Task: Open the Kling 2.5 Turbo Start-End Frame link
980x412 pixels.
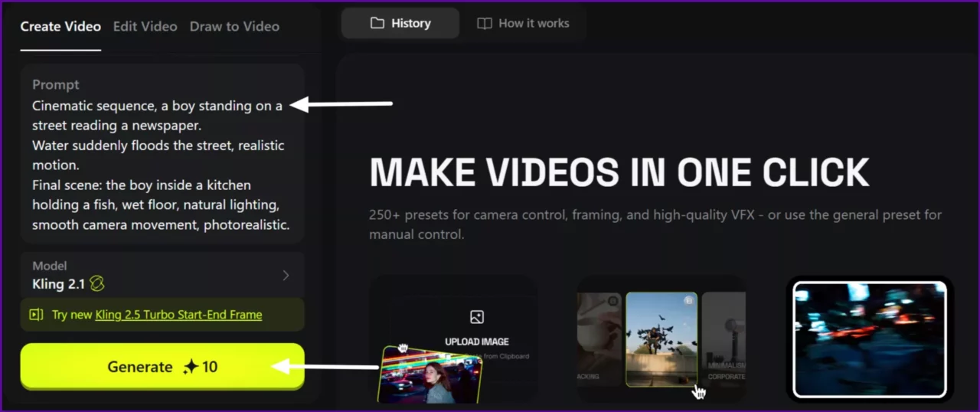Action: point(178,315)
